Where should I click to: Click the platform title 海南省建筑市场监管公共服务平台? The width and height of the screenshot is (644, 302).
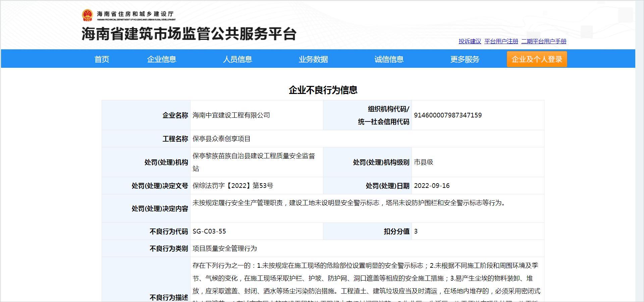(189, 34)
